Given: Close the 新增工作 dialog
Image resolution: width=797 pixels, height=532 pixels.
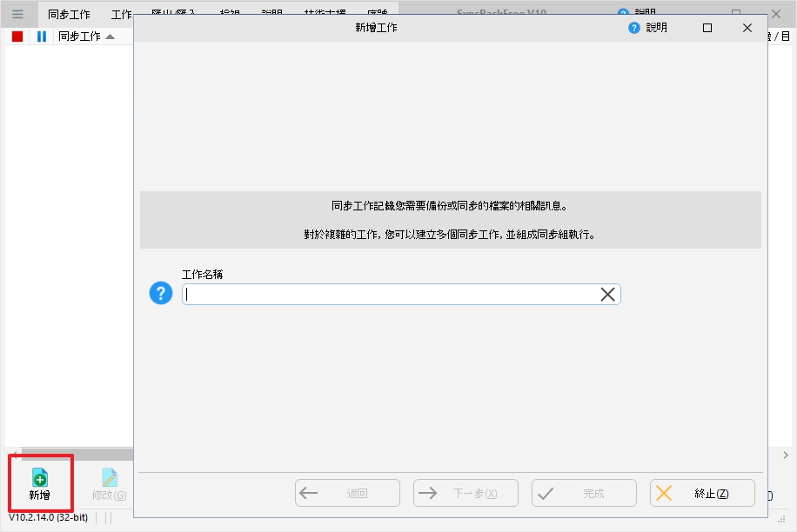Looking at the screenshot, I should coord(747,28).
